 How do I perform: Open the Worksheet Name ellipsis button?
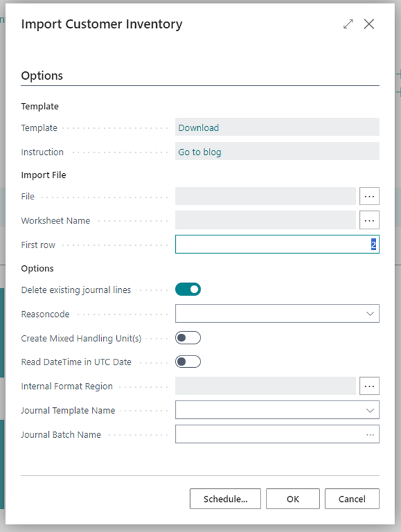tap(369, 220)
